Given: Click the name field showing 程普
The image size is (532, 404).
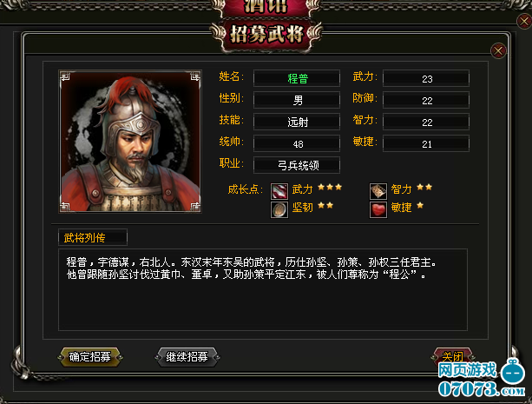Looking at the screenshot, I should (297, 78).
